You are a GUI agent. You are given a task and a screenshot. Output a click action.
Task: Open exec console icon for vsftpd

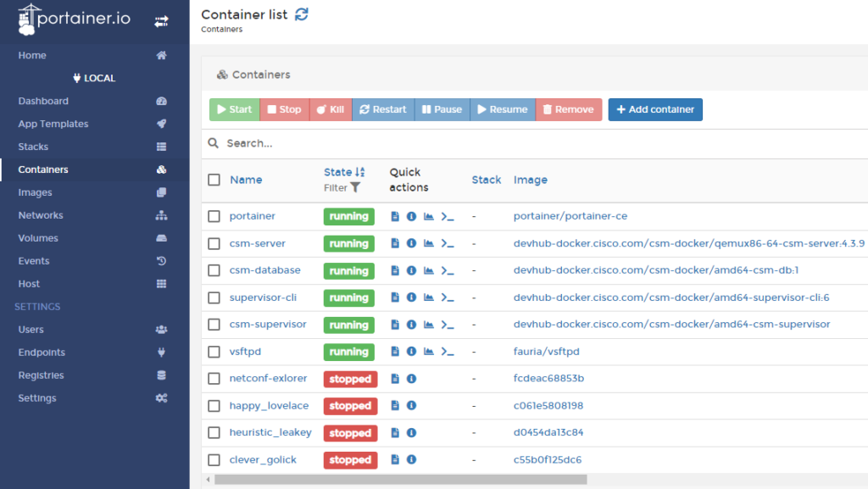pos(448,353)
